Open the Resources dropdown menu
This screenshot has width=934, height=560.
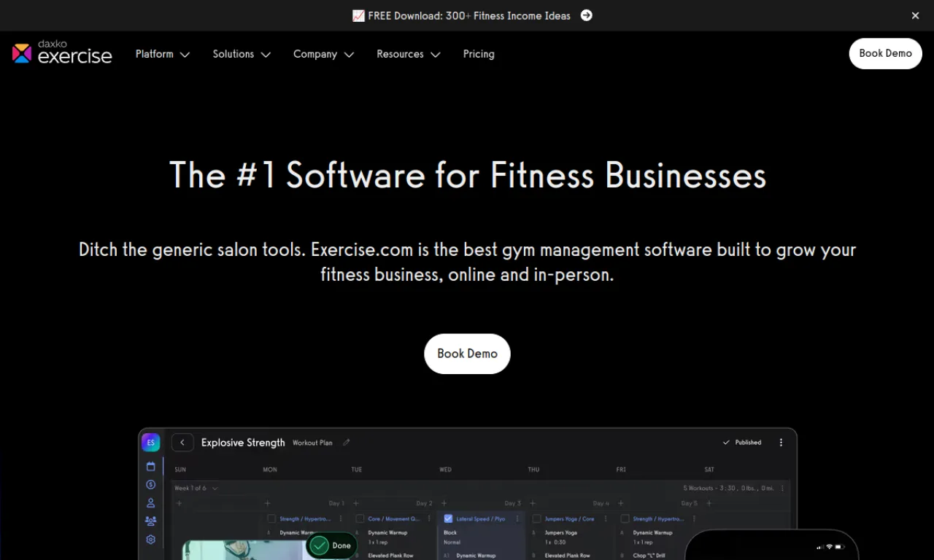pos(409,54)
